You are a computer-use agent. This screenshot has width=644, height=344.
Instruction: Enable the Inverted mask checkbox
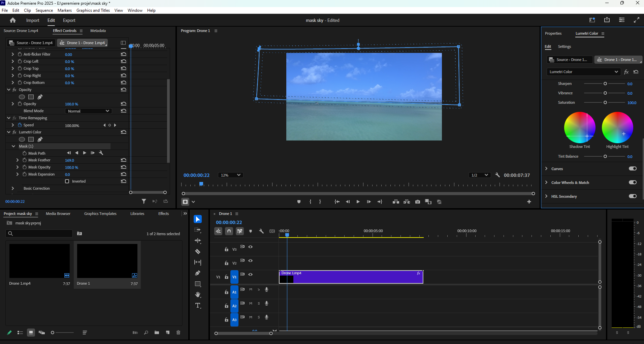[x=67, y=181]
